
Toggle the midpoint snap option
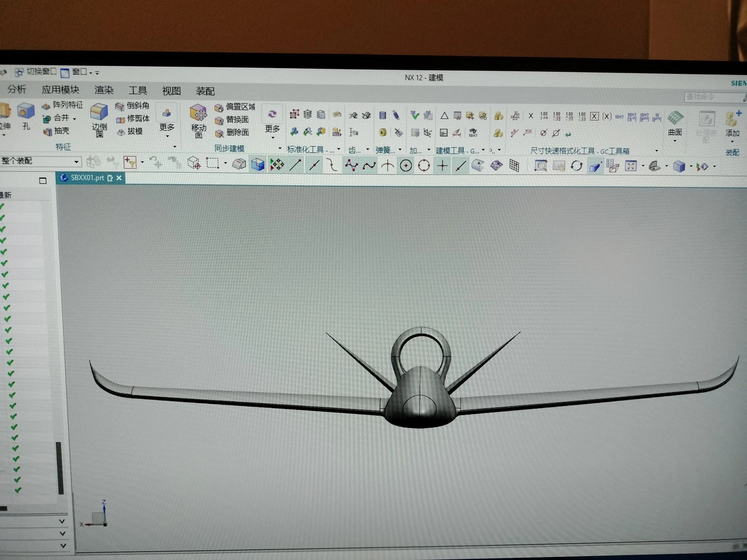[x=314, y=165]
